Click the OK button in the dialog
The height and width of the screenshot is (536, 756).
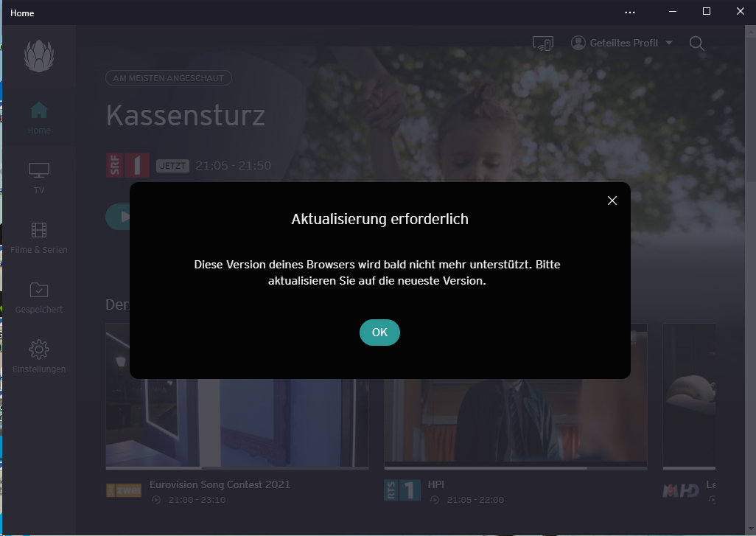pyautogui.click(x=379, y=333)
